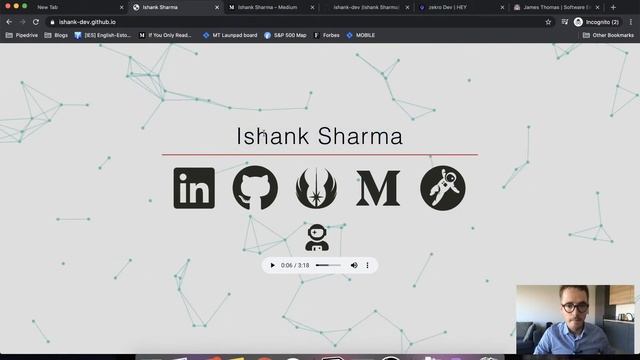Bookmark this page with the star
Screen dimensions: 640x360
pyautogui.click(x=548, y=22)
